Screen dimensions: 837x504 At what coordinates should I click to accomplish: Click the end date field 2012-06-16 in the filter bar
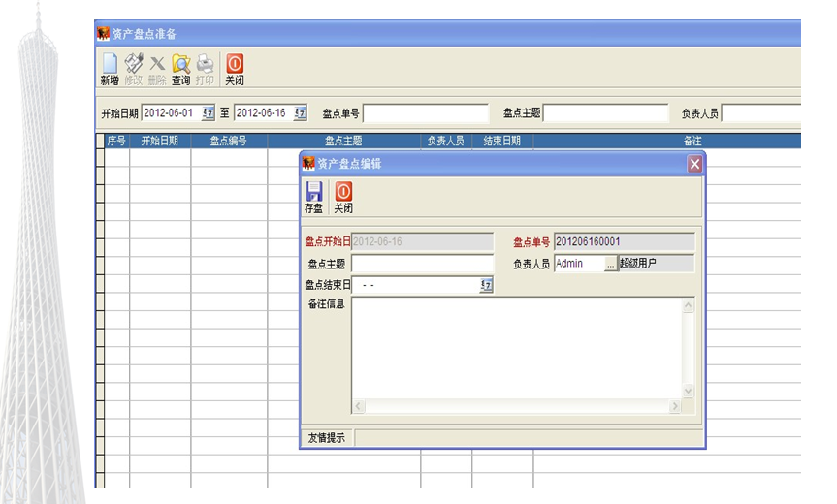point(264,113)
